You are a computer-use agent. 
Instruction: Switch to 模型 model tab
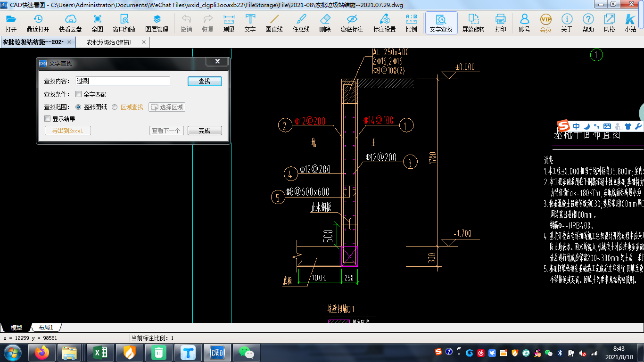(x=17, y=327)
